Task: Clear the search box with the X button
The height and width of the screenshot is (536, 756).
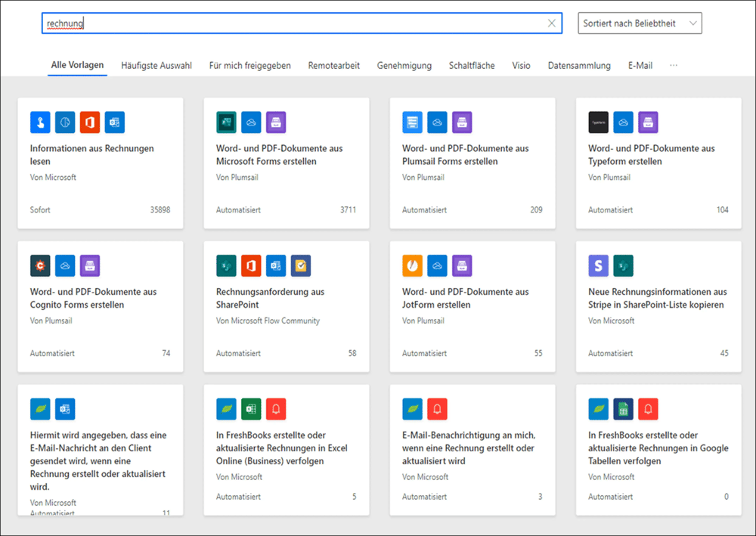Action: 552,23
